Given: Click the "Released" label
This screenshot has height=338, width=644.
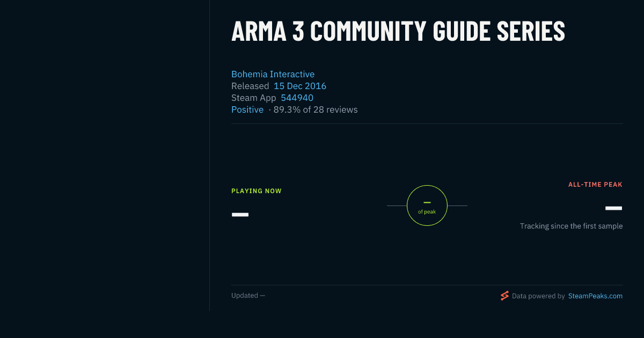Looking at the screenshot, I should (250, 86).
